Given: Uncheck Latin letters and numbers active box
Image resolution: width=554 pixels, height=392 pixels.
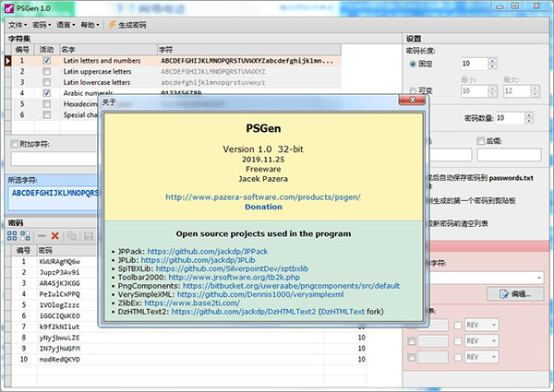Looking at the screenshot, I should tap(46, 61).
